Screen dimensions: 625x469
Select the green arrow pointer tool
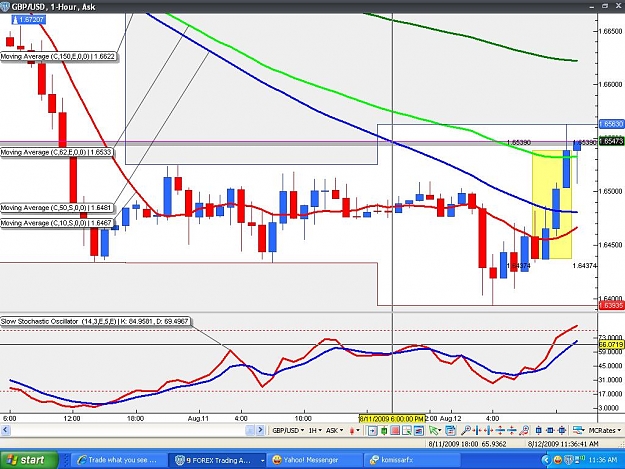coord(433,430)
